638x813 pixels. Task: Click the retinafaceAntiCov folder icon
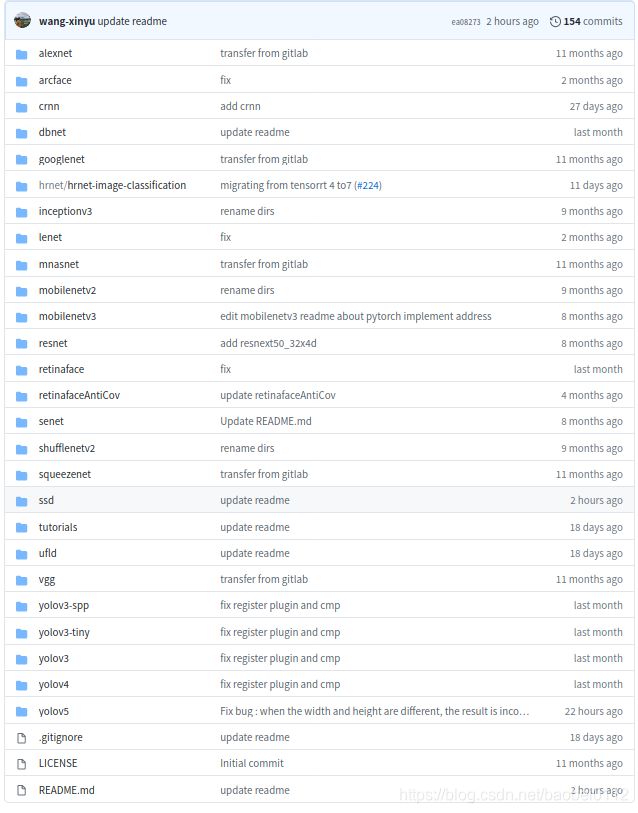click(x=21, y=396)
